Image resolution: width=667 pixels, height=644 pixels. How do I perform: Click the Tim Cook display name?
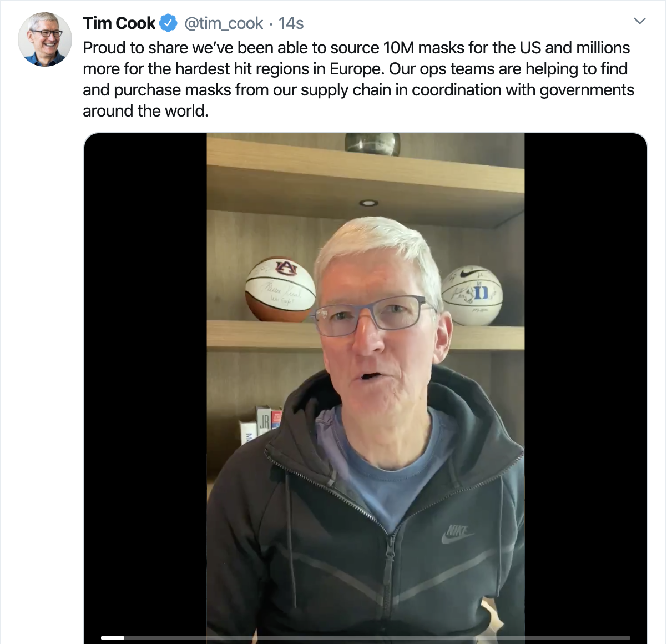[119, 23]
